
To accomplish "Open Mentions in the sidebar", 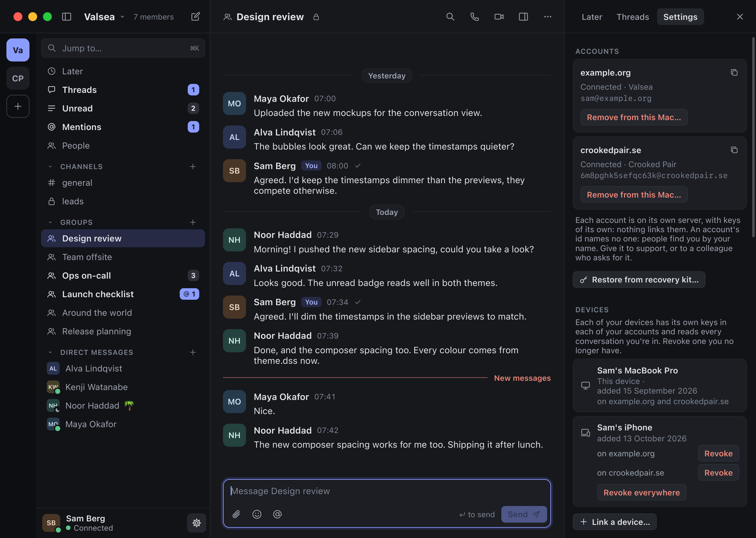I will pyautogui.click(x=123, y=127).
